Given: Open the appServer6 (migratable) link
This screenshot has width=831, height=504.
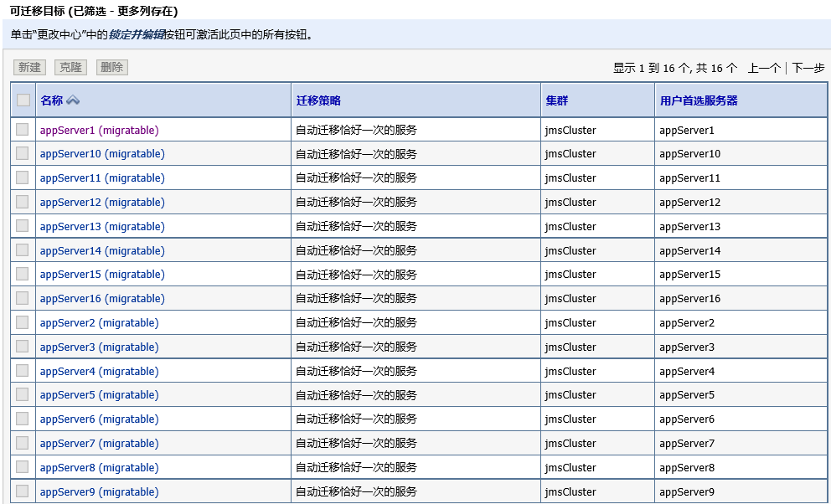Looking at the screenshot, I should click(100, 419).
